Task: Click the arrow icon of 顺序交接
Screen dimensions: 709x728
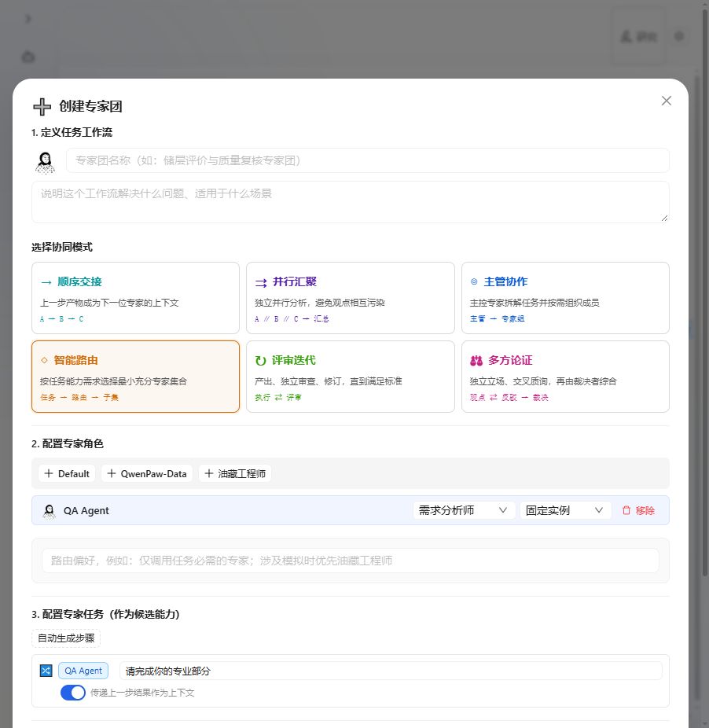Action: [x=46, y=281]
